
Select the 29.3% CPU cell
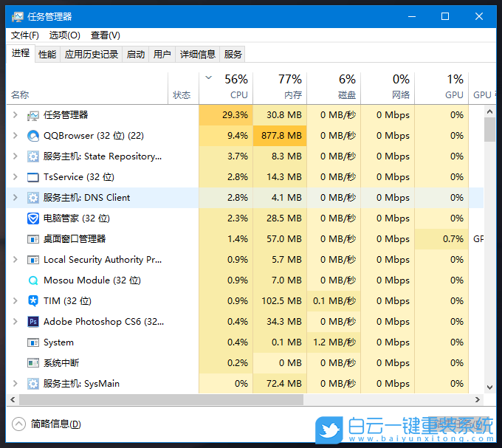pyautogui.click(x=226, y=115)
